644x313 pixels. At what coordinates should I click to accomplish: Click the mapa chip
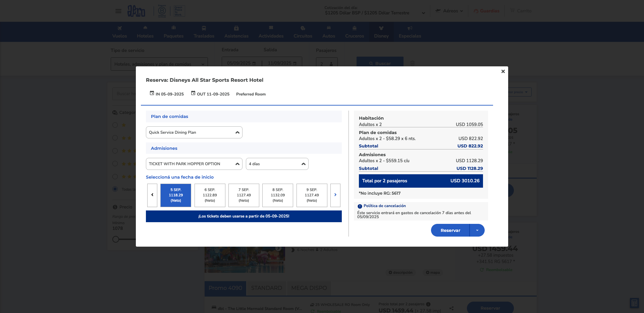tap(433, 272)
